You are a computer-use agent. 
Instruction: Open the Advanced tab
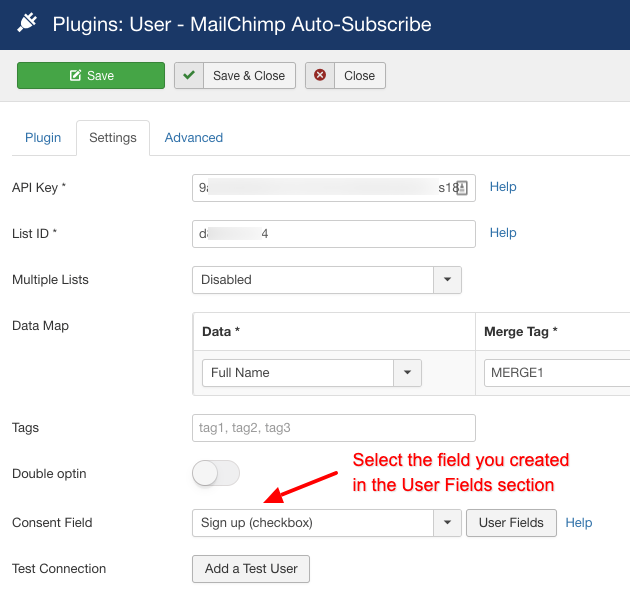(194, 138)
